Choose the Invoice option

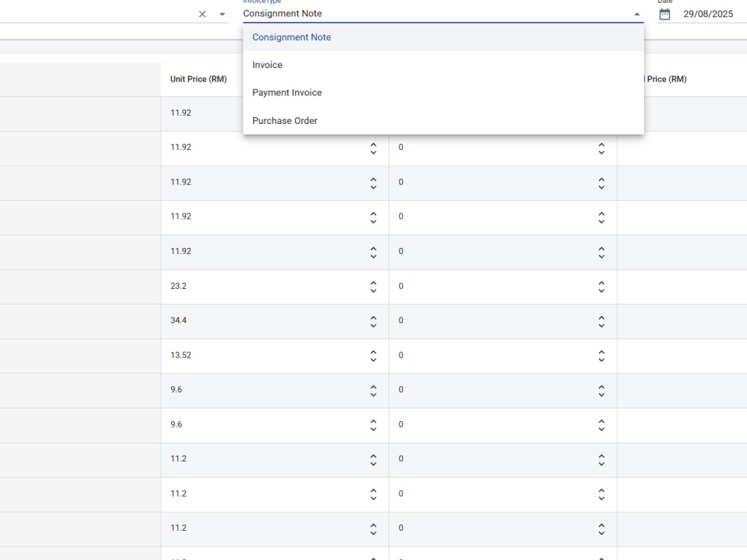pyautogui.click(x=443, y=65)
